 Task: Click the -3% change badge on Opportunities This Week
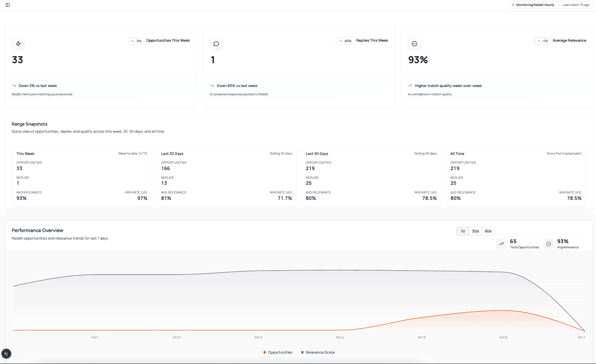pos(136,41)
